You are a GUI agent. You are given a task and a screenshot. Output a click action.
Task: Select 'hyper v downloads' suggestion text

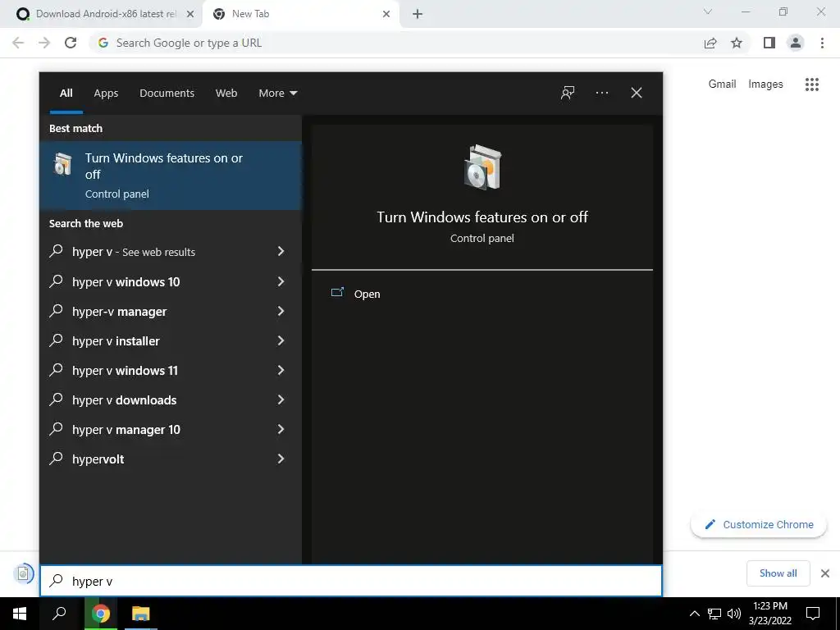pos(125,400)
